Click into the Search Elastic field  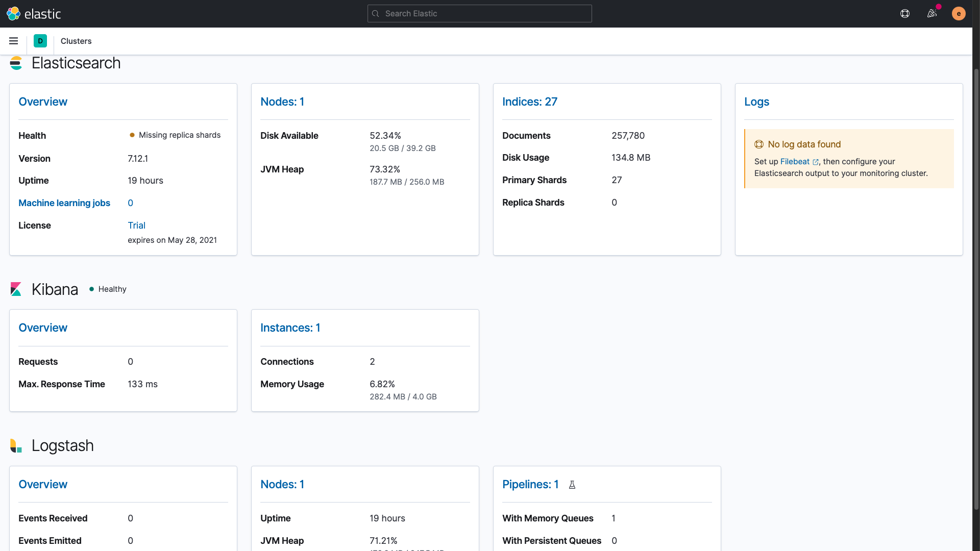pos(479,13)
